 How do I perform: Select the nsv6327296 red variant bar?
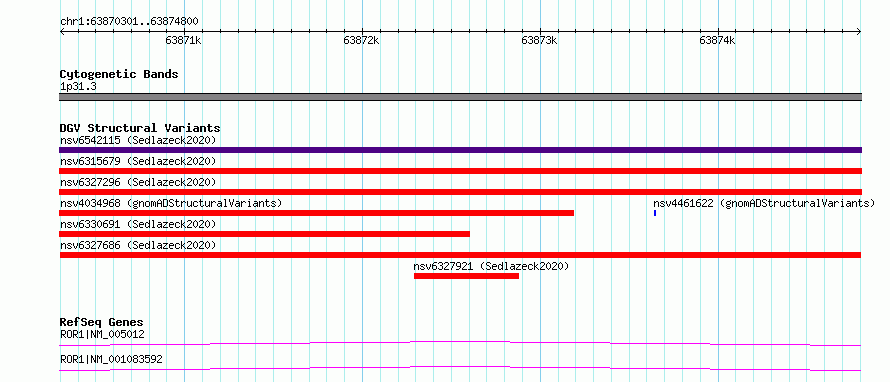coord(460,192)
